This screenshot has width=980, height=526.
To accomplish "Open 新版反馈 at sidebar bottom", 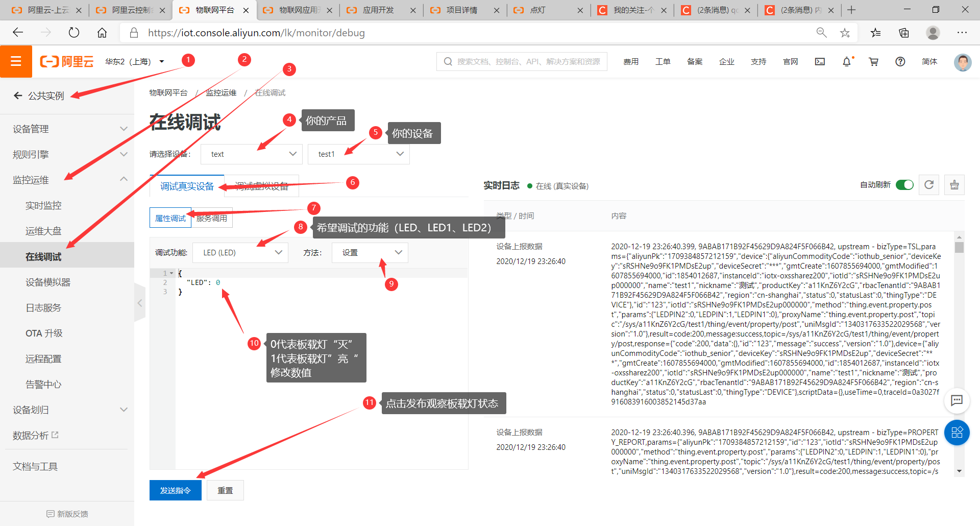I will pos(67,514).
